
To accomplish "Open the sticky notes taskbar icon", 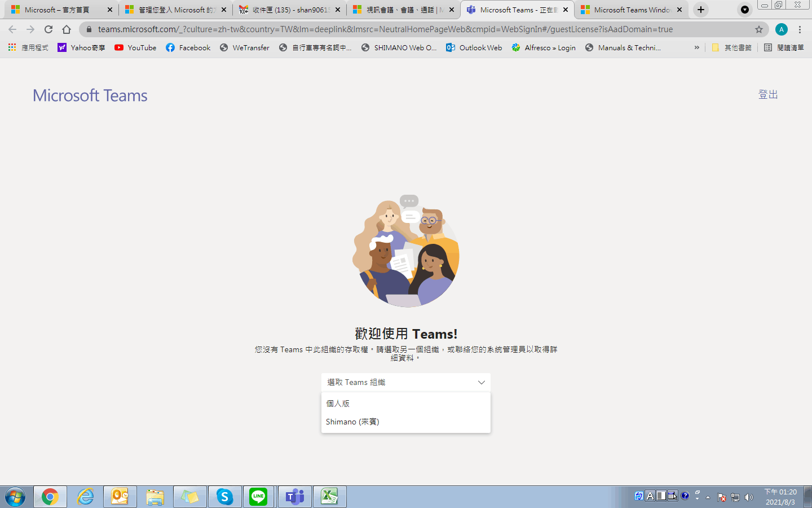I will 190,497.
